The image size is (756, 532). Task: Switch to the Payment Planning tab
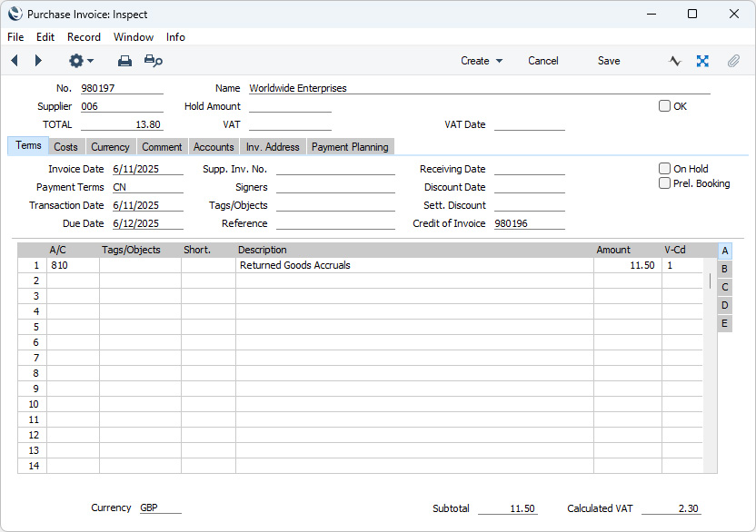(350, 147)
